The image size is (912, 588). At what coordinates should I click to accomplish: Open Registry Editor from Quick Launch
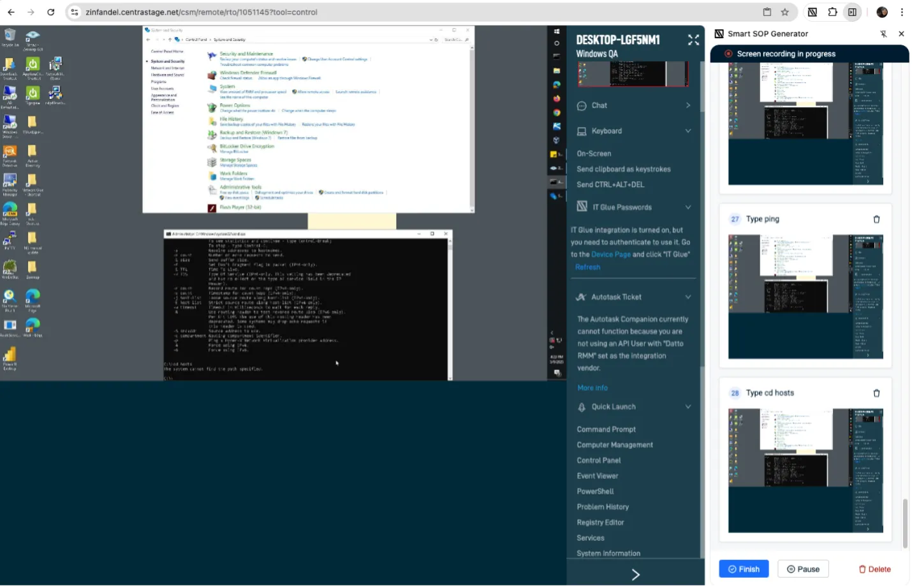tap(600, 522)
